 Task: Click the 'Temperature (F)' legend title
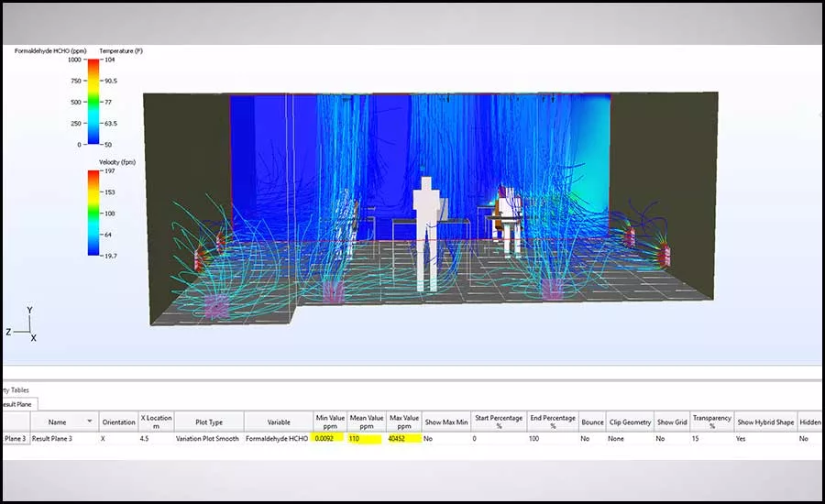(121, 51)
